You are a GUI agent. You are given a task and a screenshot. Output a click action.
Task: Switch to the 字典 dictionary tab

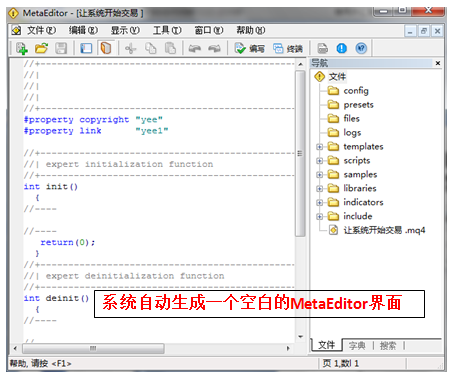[357, 346]
